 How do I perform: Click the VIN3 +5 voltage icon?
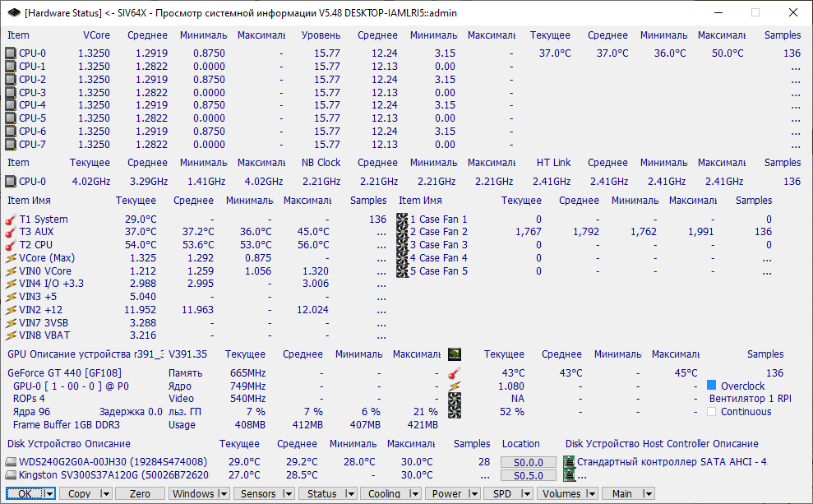(x=11, y=297)
